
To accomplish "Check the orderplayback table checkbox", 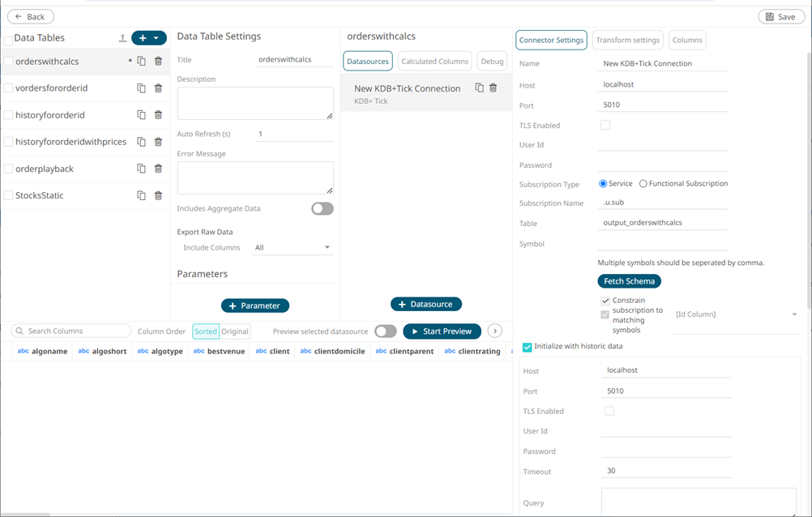I will 8,169.
